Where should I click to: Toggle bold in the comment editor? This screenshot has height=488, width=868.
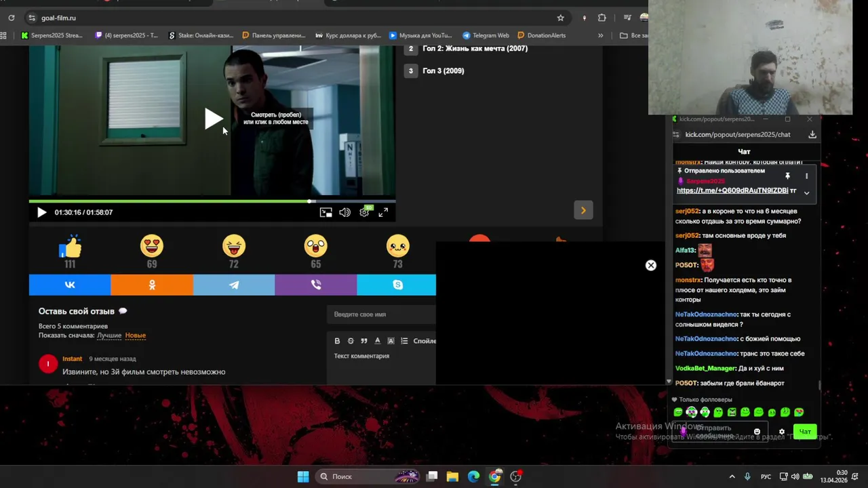[337, 341]
